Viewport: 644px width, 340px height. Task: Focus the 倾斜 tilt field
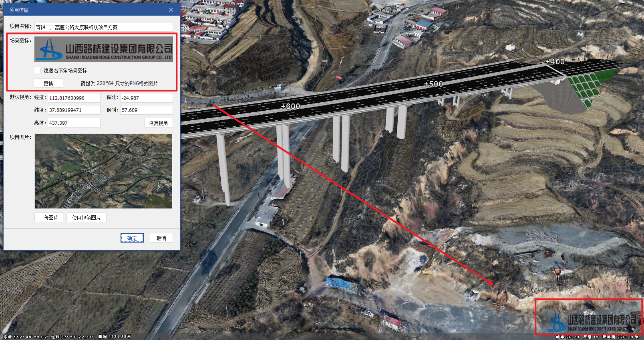147,110
